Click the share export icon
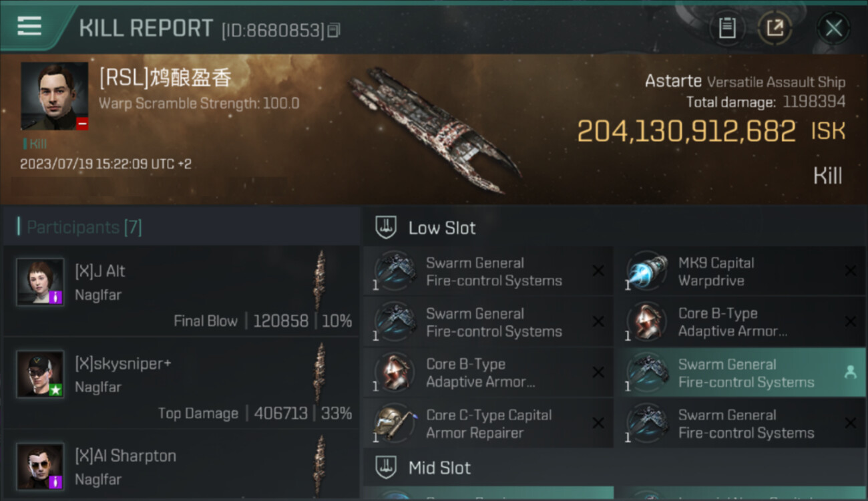Screen dimensions: 868x501 point(775,28)
